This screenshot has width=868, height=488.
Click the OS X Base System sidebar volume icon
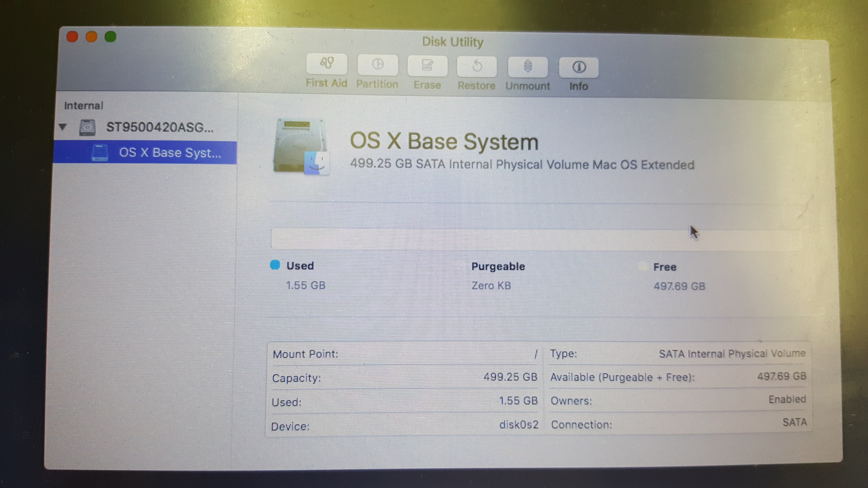(x=100, y=153)
